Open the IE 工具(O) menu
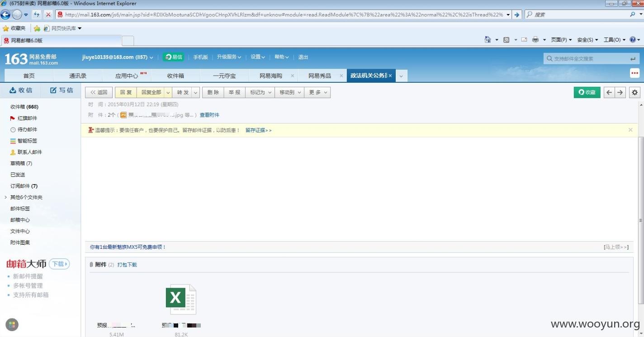Image resolution: width=644 pixels, height=337 pixels. click(x=614, y=40)
